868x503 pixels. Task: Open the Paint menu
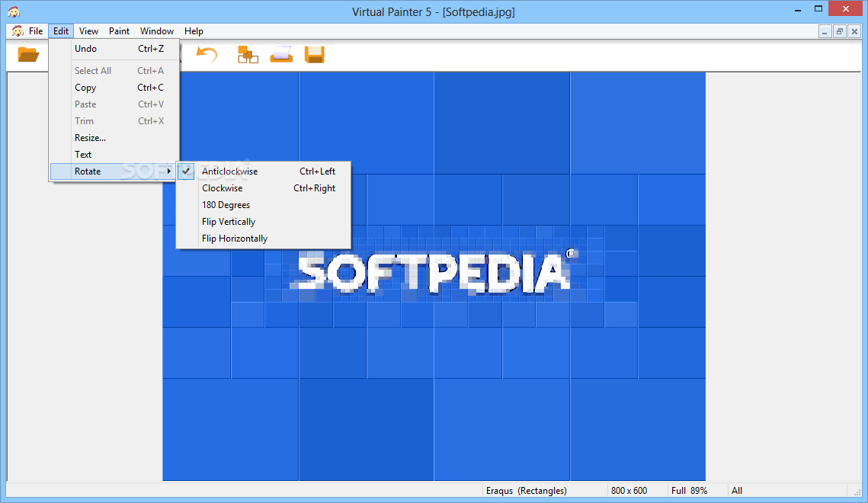[x=119, y=31]
